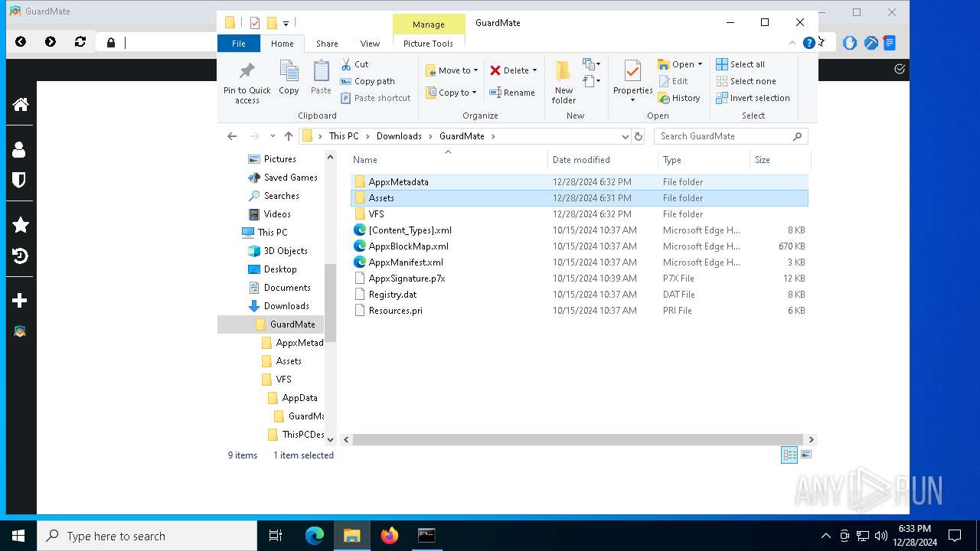Viewport: 980px width, 551px height.
Task: Click the red Delete icon
Action: [495, 70]
